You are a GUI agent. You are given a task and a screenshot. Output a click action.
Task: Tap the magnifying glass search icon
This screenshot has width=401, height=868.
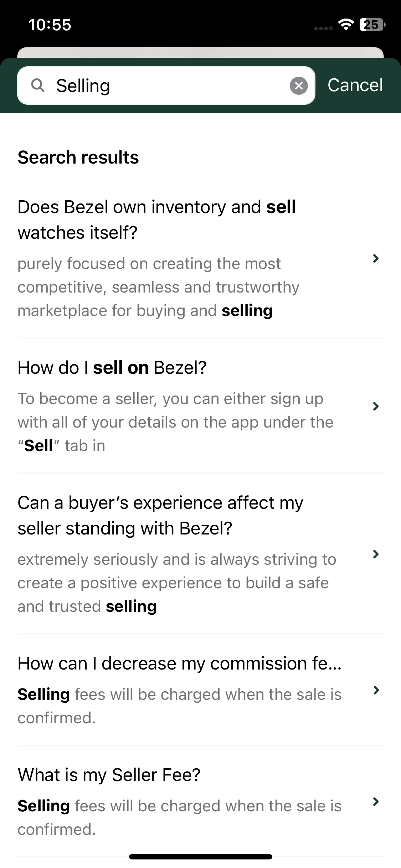[38, 86]
